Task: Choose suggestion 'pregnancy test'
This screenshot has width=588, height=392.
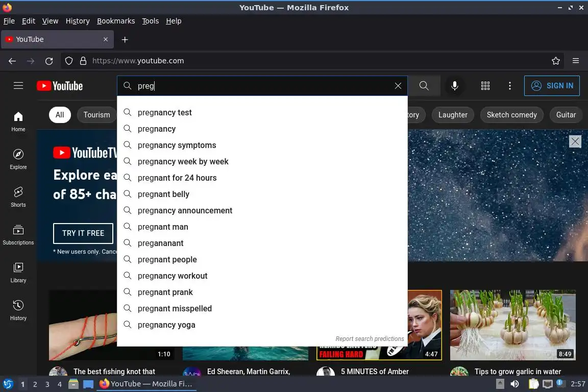Action: point(262,112)
